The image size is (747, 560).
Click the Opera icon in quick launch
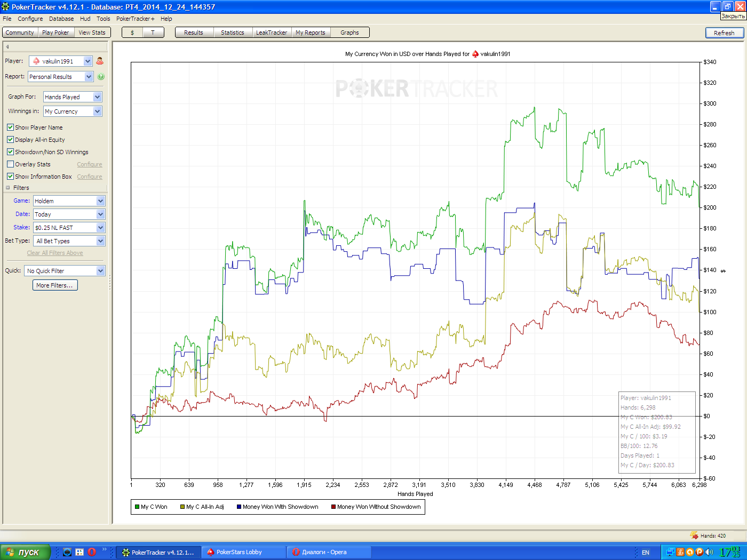click(92, 552)
